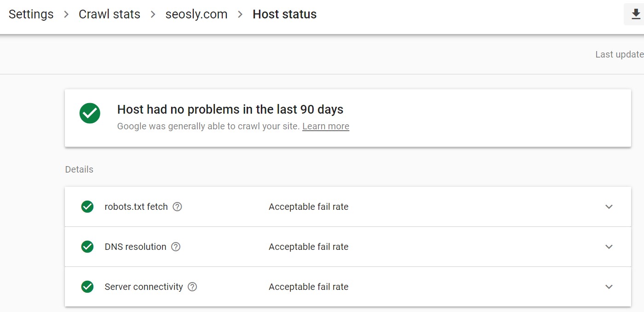Screen dimensions: 644x312
Task: Click the green check beside Server connectivity
Action: pyautogui.click(x=87, y=287)
